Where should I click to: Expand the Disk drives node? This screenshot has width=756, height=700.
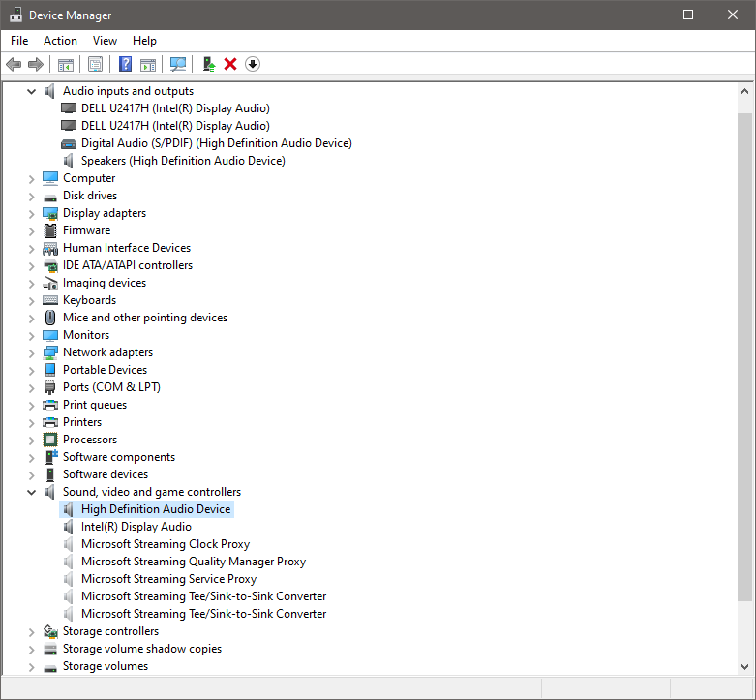coord(31,197)
